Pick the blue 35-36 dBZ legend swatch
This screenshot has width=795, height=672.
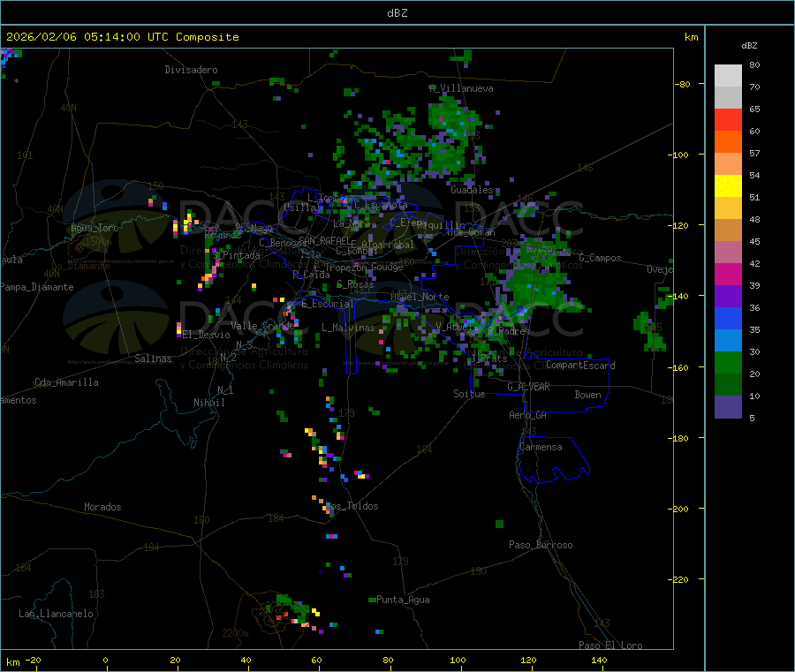(728, 318)
